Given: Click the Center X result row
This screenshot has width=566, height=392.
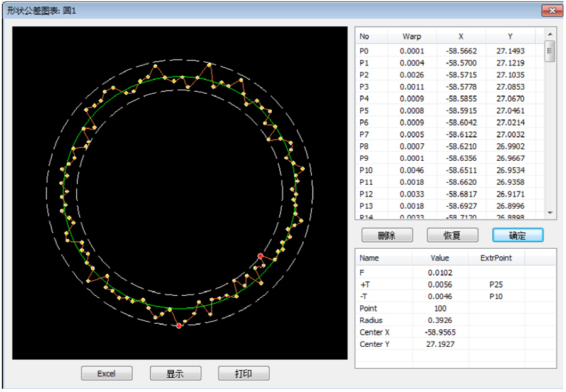Looking at the screenshot, I should pyautogui.click(x=440, y=332).
